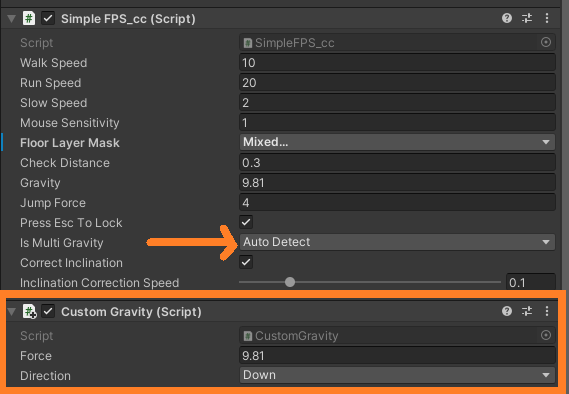Image resolution: width=569 pixels, height=394 pixels.
Task: Uncheck Press Esc To Lock
Action: [246, 222]
